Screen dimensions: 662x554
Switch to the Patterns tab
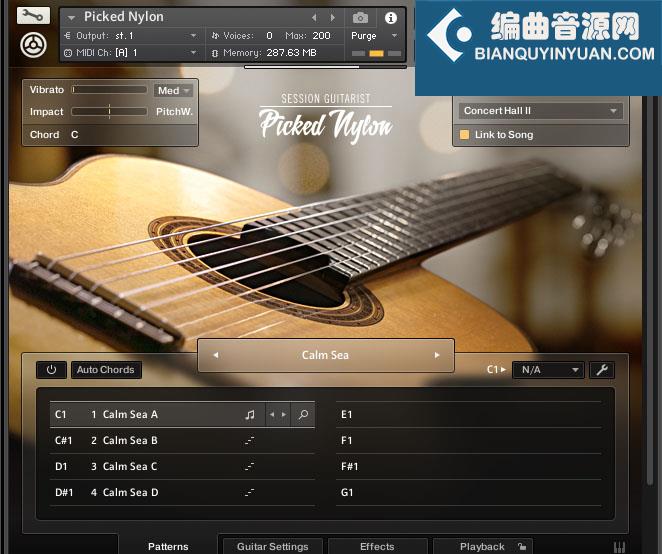pyautogui.click(x=168, y=546)
